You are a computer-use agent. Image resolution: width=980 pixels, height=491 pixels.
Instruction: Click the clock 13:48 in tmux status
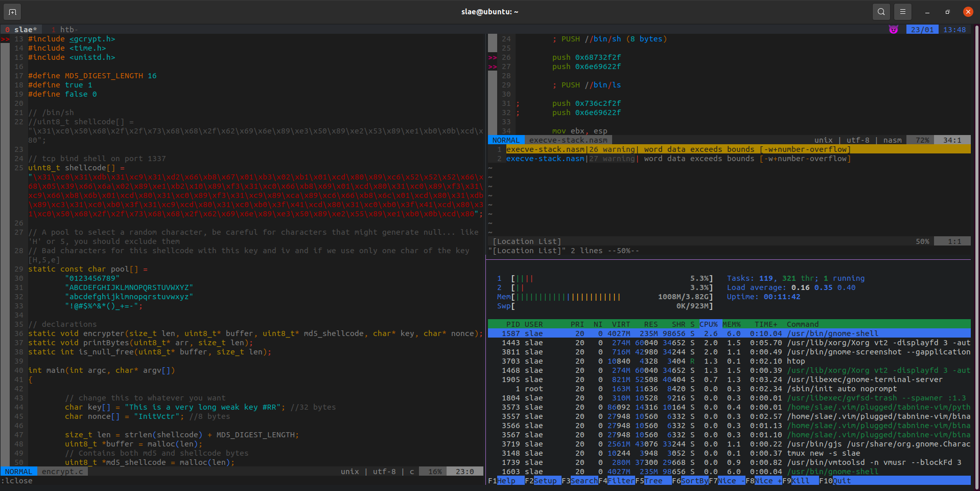tap(954, 30)
